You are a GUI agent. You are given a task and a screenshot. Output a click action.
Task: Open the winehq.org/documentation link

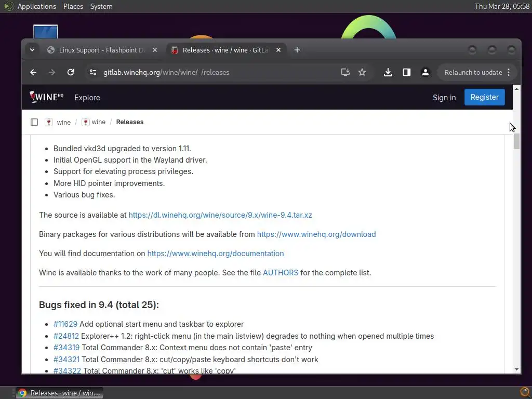click(216, 254)
